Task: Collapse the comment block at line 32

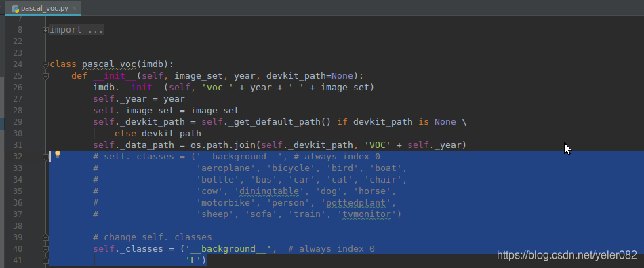Action: click(x=45, y=157)
